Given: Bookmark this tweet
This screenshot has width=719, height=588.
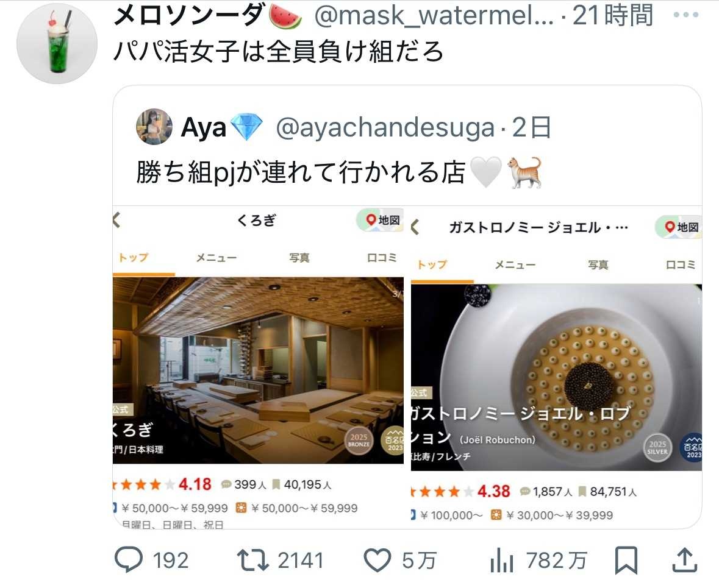Looking at the screenshot, I should pos(626,560).
